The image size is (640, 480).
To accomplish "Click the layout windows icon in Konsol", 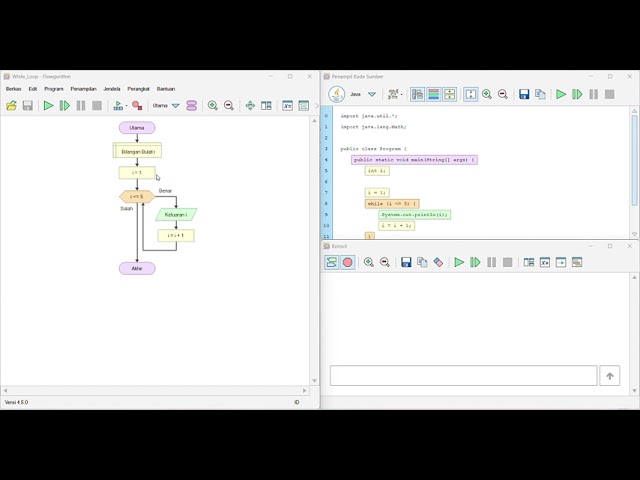I will [x=529, y=262].
